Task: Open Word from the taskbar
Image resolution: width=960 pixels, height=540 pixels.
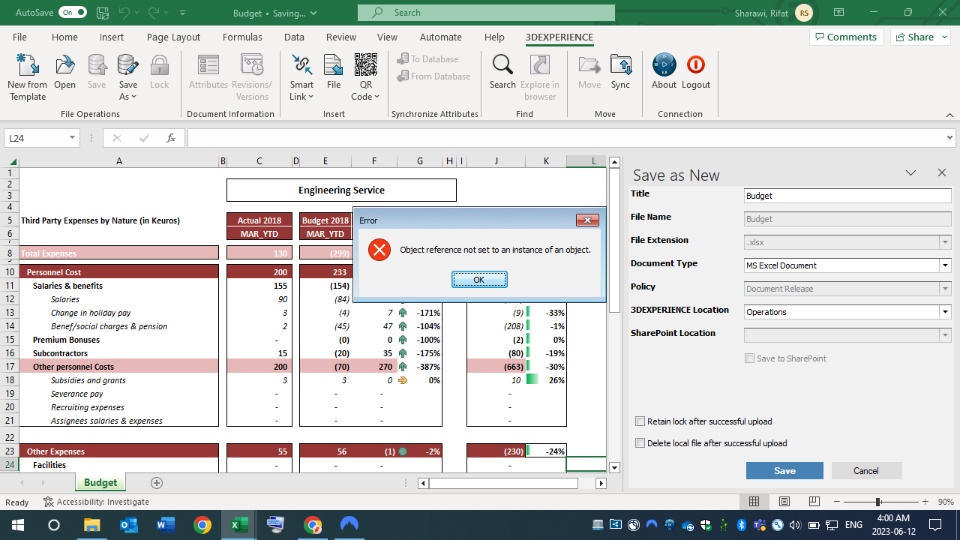Action: pos(165,525)
